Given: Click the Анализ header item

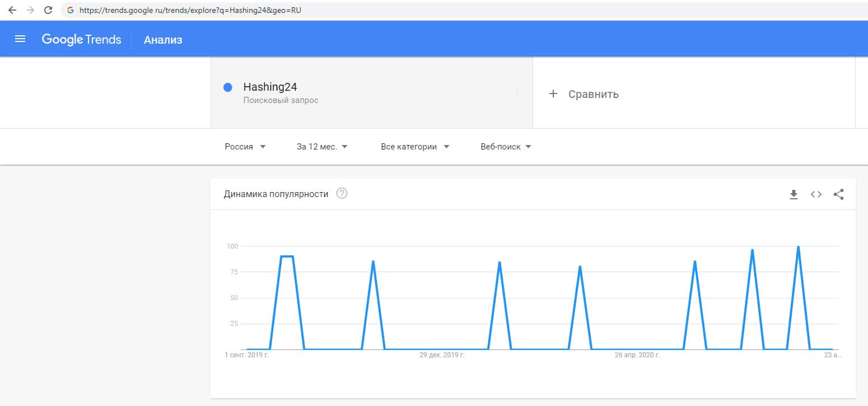Looking at the screenshot, I should (x=163, y=40).
